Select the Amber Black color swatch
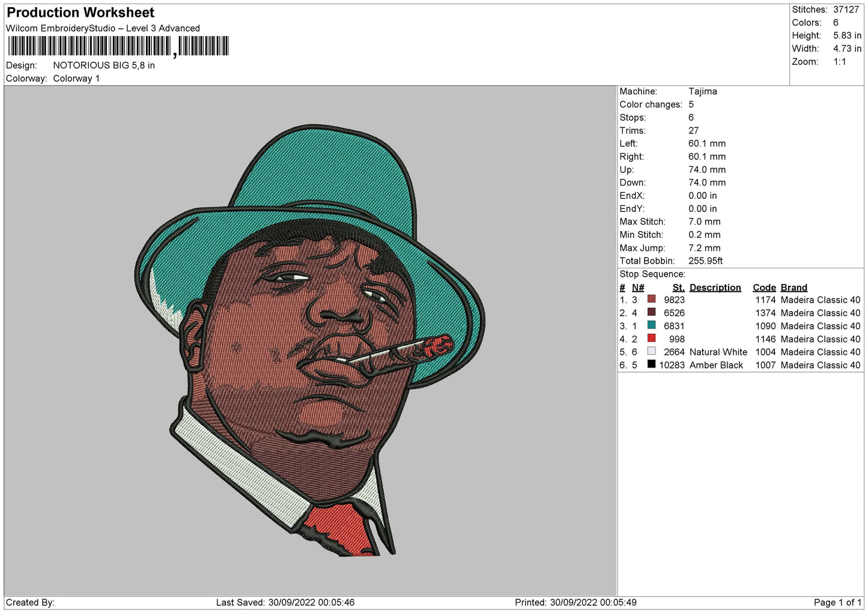Viewport: 868px width, 613px height. click(651, 364)
